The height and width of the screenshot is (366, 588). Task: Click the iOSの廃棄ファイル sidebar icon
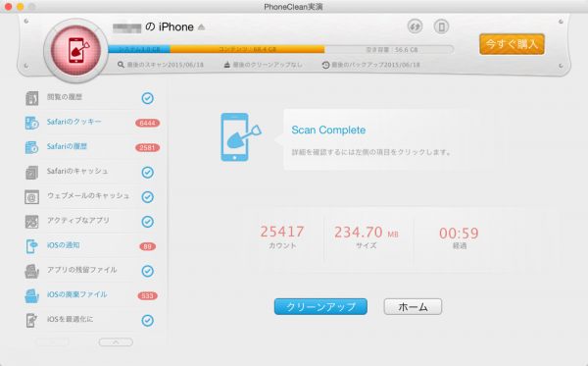[x=32, y=295]
